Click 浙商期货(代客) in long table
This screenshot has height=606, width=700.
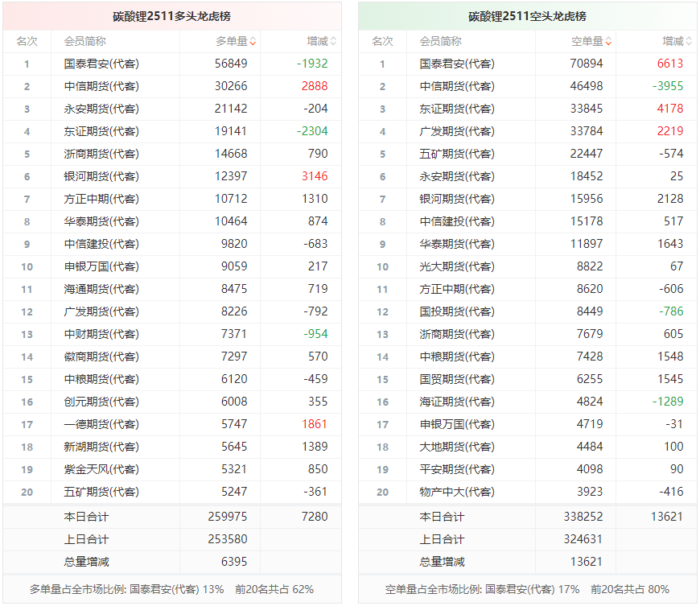coord(101,154)
